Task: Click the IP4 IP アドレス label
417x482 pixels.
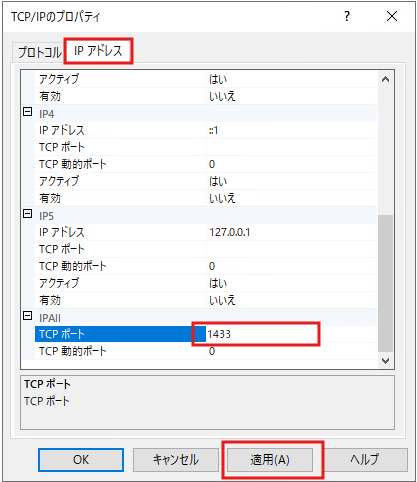Action: tap(62, 130)
